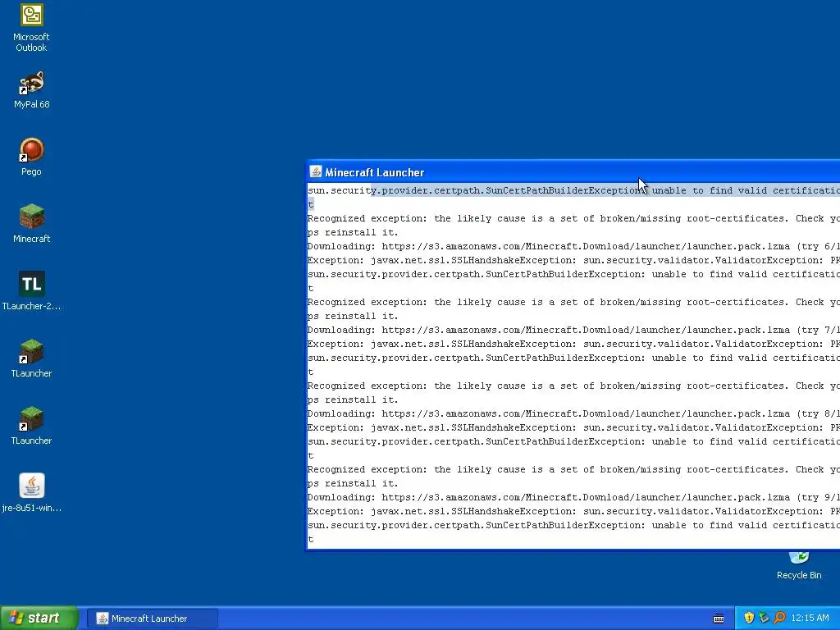Click the log line ending with (try 8/
Viewport: 840px width, 630px height.
(573, 413)
